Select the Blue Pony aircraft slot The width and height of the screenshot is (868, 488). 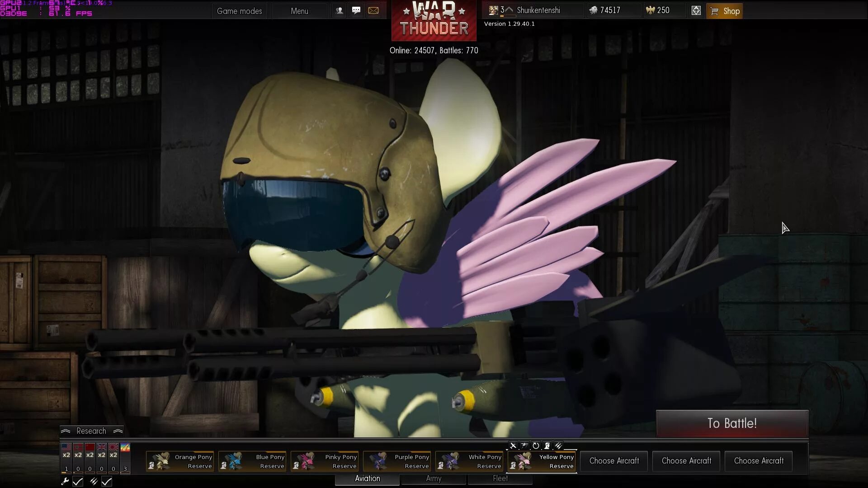click(252, 461)
